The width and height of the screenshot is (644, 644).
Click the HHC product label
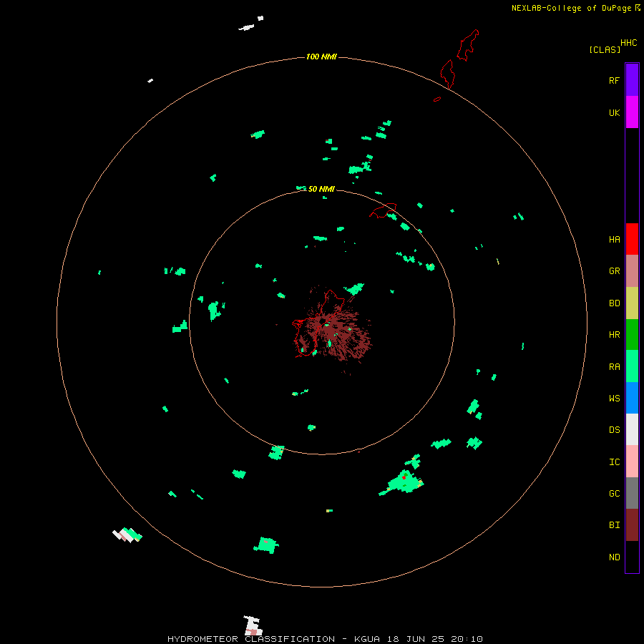coord(628,43)
